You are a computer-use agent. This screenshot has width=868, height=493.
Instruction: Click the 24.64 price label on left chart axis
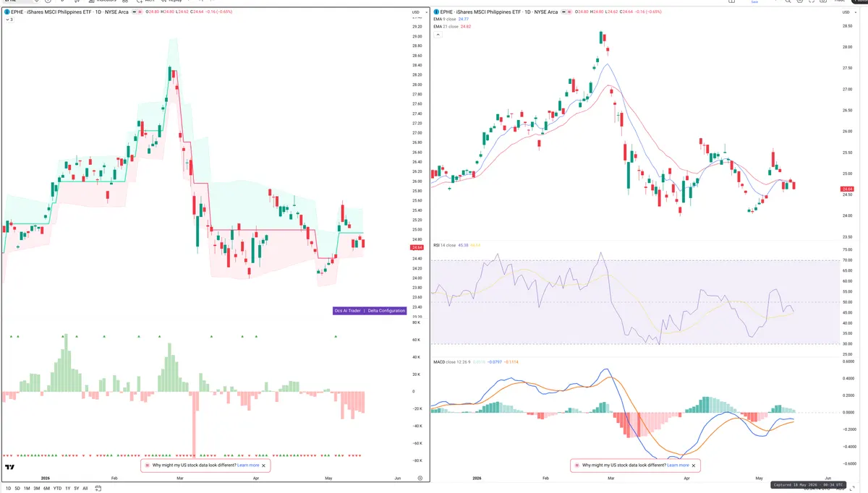pos(415,248)
